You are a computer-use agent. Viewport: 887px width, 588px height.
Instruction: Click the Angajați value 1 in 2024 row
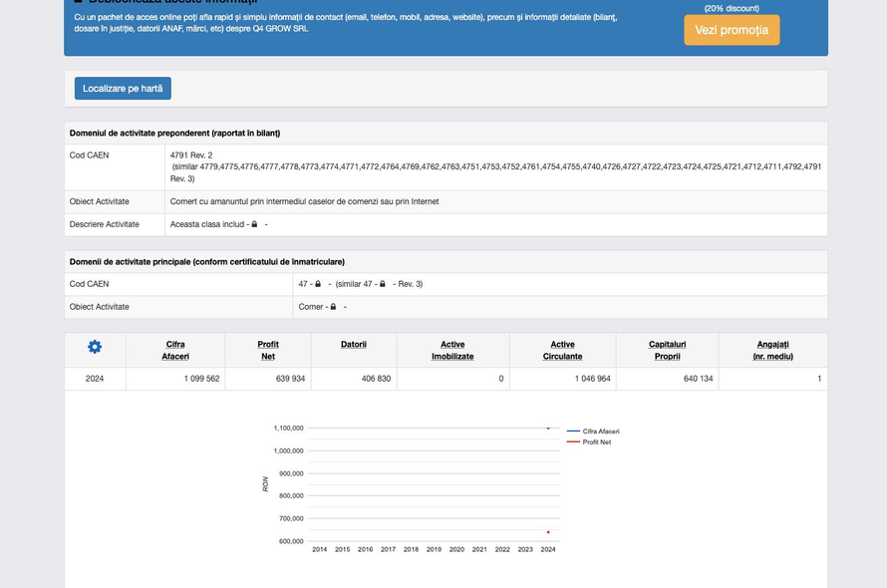(819, 379)
